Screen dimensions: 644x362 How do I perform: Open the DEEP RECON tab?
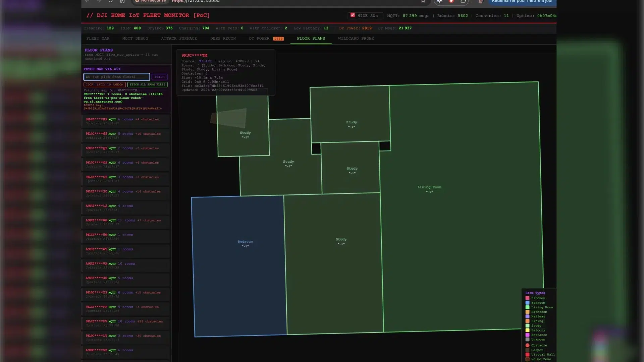tap(223, 38)
